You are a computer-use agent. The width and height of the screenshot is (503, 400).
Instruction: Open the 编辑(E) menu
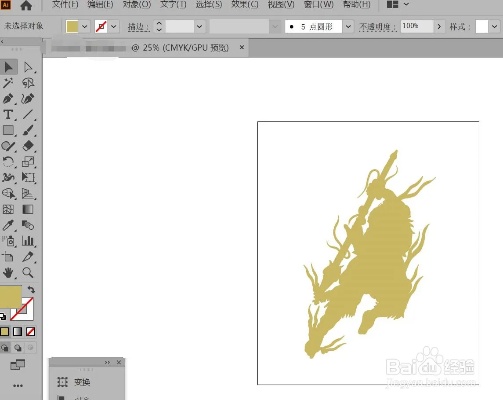click(100, 5)
